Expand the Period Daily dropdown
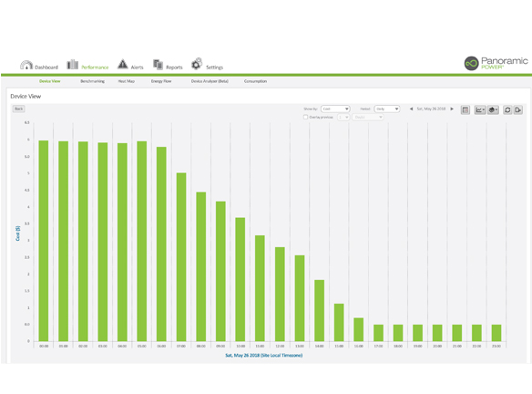The image size is (532, 394). 387,109
